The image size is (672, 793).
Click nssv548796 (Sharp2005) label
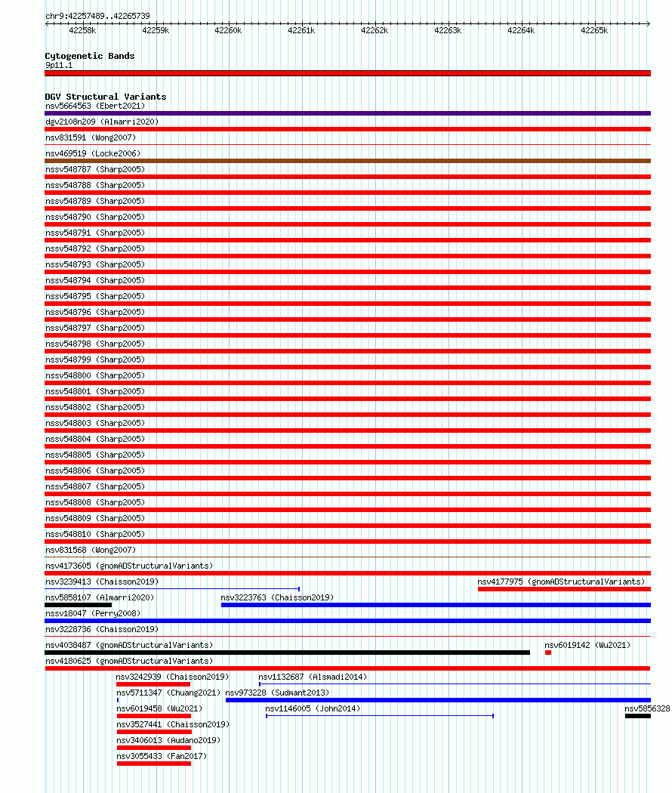pyautogui.click(x=95, y=312)
